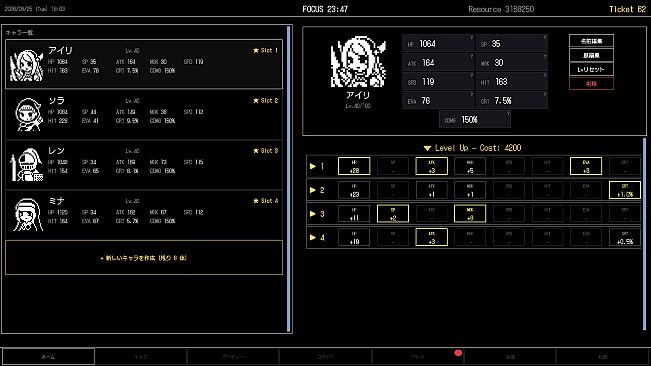The width and height of the screenshot is (651, 366).
Task: Select the ソラ character name row
Action: (144, 115)
